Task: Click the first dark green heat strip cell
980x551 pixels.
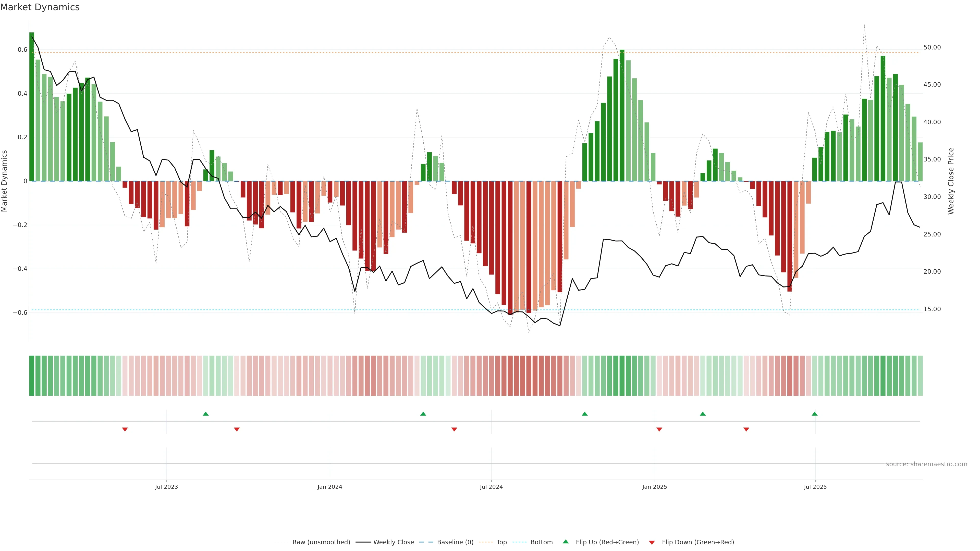Action: point(32,375)
